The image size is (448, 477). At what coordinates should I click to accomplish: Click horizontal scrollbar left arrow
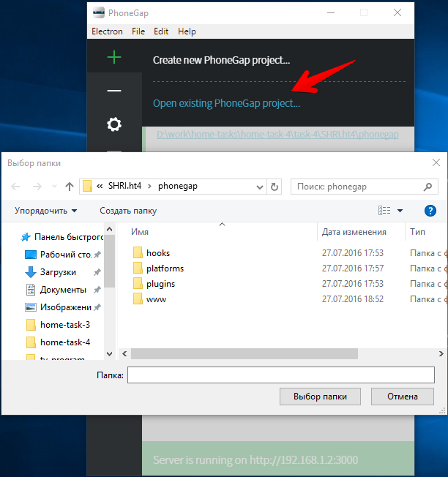coord(124,354)
